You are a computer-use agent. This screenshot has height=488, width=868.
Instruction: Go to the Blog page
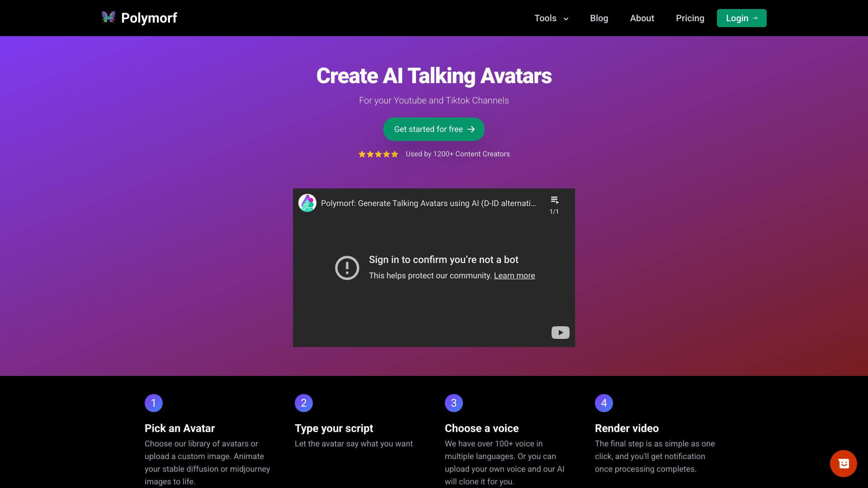tap(599, 18)
